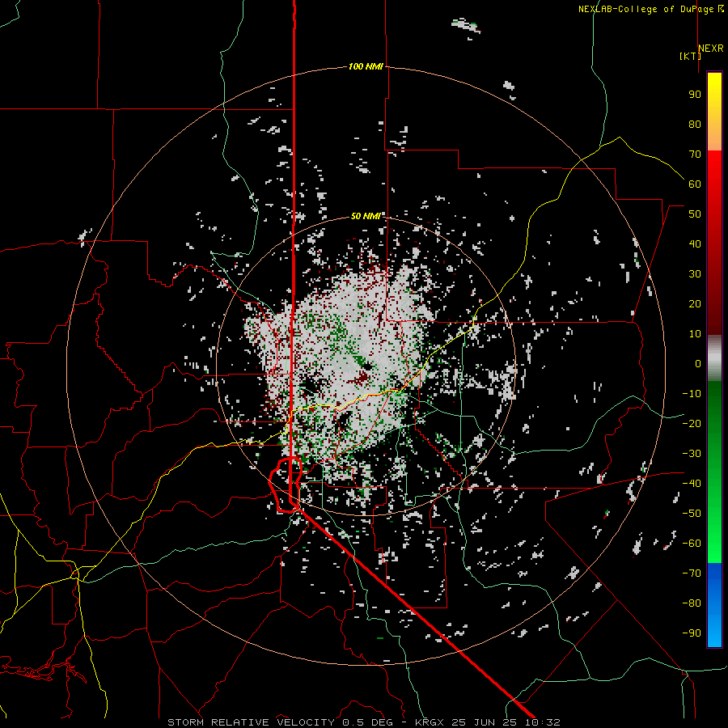728x728 pixels.
Task: Click the -70 value on the velocity scale
Action: (692, 574)
